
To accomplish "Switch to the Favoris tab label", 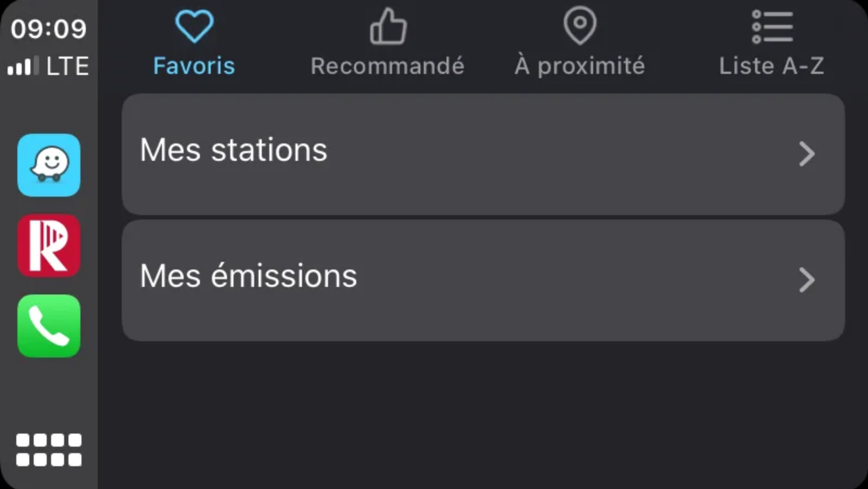I will click(x=194, y=66).
